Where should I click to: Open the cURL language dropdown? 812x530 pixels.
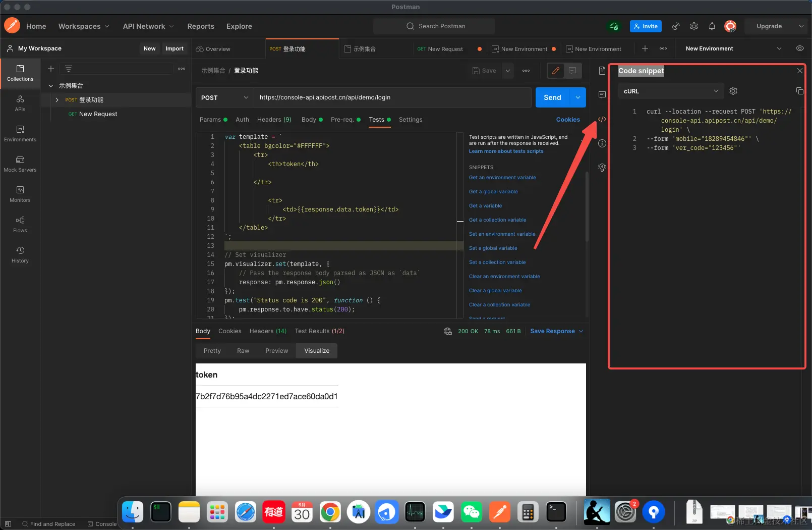[671, 91]
